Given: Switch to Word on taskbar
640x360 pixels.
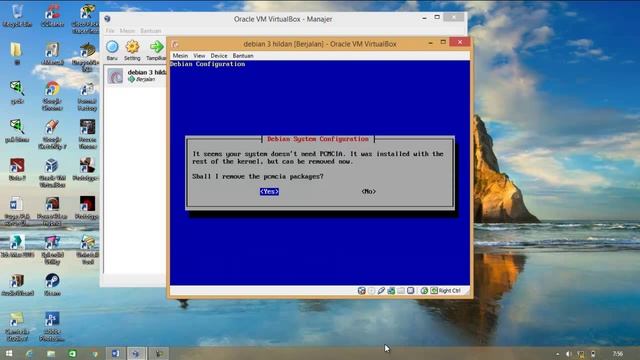Looking at the screenshot, I should pyautogui.click(x=116, y=353).
